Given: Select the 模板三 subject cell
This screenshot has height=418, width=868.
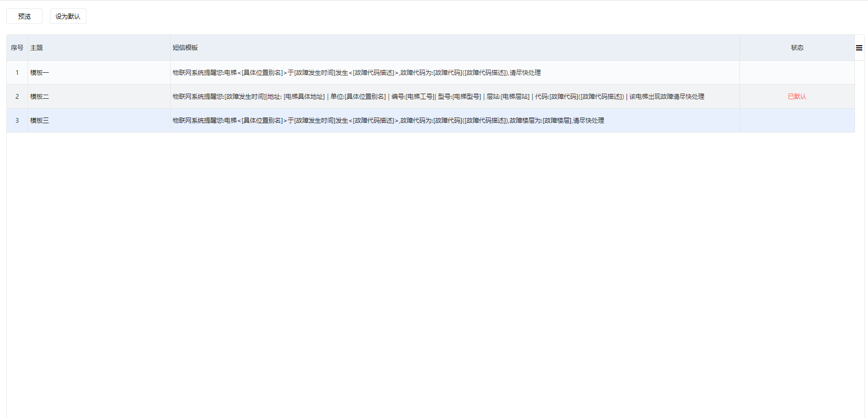Looking at the screenshot, I should click(99, 121).
